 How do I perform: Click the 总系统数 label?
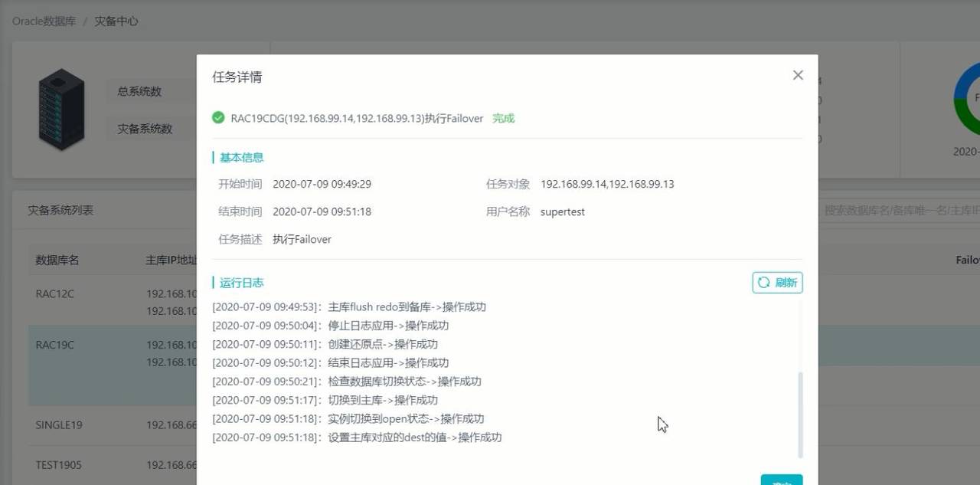(x=140, y=90)
